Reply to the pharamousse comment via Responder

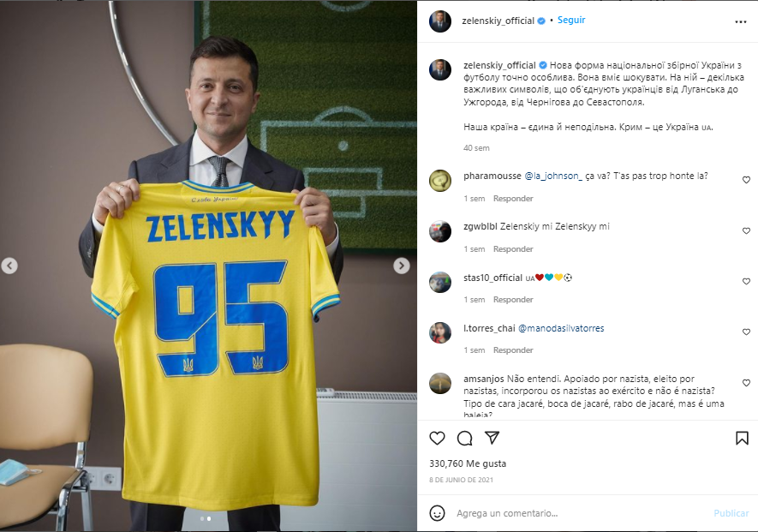[513, 198]
